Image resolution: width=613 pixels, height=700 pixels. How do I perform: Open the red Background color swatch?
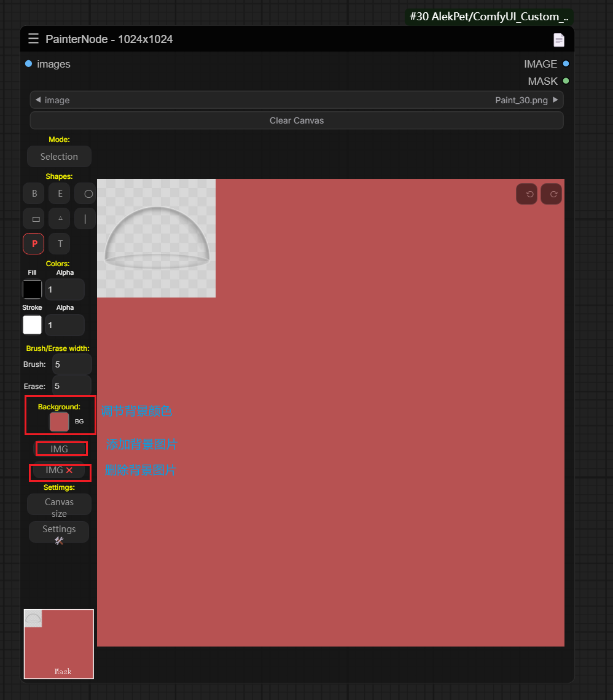tap(59, 422)
